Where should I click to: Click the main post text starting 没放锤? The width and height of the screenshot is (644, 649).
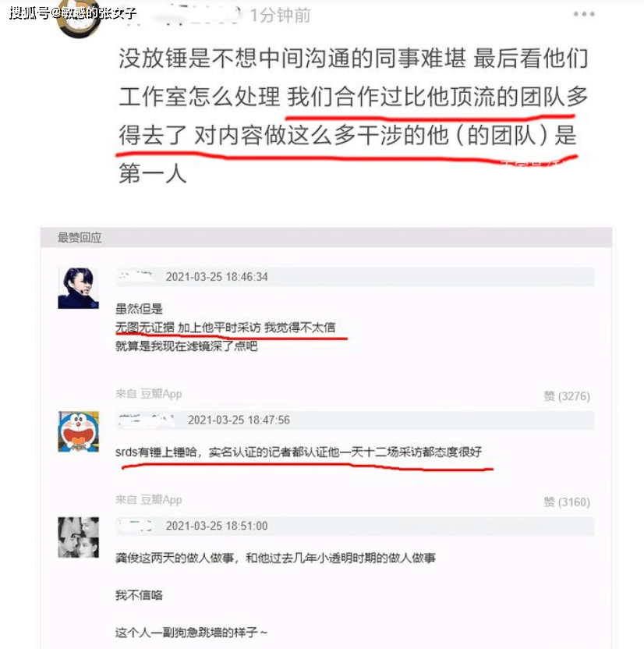point(353,115)
